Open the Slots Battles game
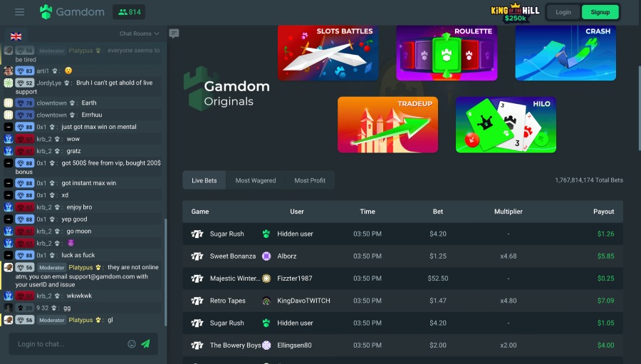The width and height of the screenshot is (641, 364). point(328,52)
